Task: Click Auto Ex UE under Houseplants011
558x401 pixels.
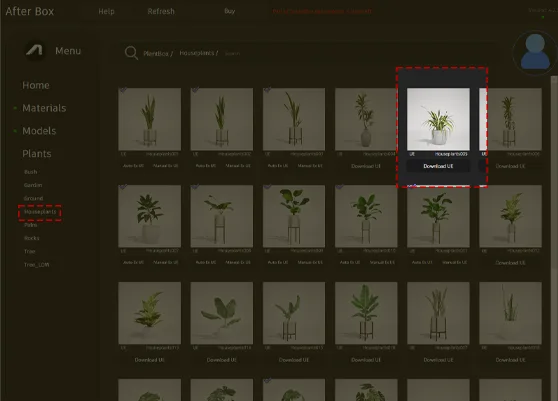Action: click(422, 263)
